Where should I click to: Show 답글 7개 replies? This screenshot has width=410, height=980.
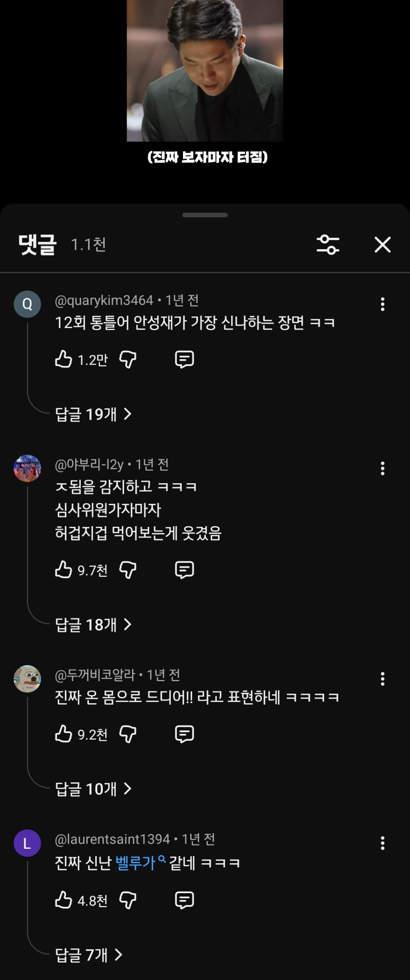click(88, 955)
